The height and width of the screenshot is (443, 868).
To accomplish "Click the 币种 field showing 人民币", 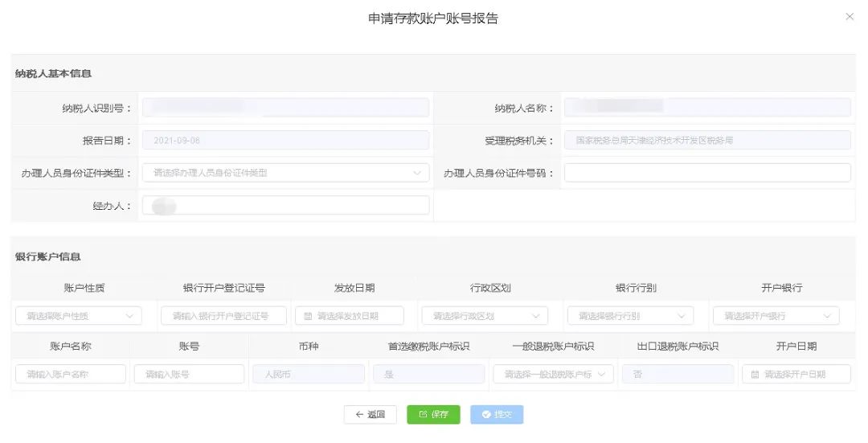I will (309, 375).
